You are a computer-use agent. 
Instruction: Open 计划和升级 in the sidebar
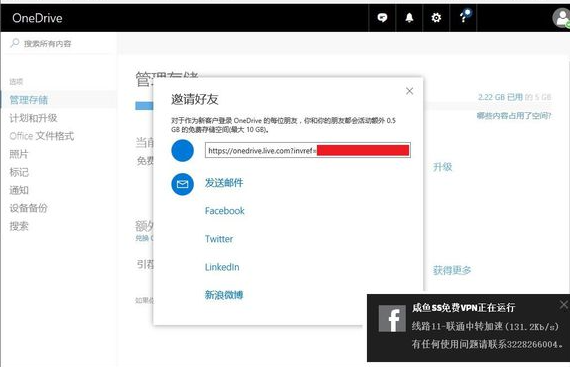pyautogui.click(x=33, y=118)
